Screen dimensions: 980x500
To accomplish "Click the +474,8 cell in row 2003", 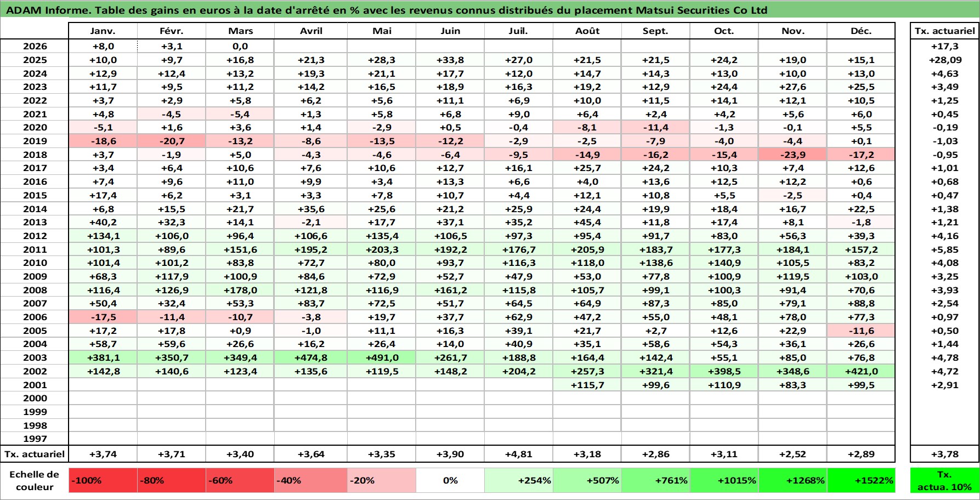I will click(311, 357).
